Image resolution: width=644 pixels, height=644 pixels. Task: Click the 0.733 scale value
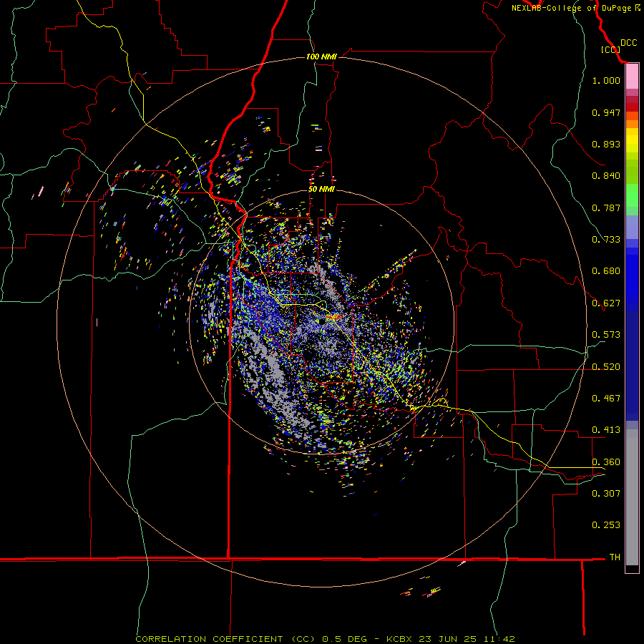606,240
